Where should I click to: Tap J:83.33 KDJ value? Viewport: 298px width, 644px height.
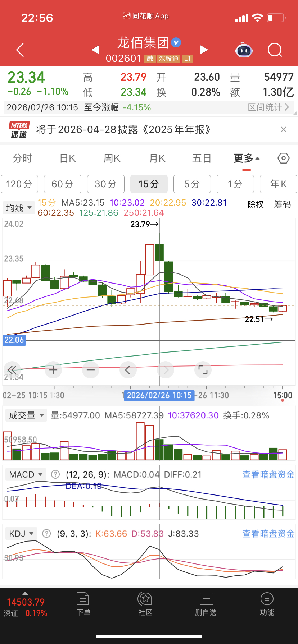click(x=184, y=533)
